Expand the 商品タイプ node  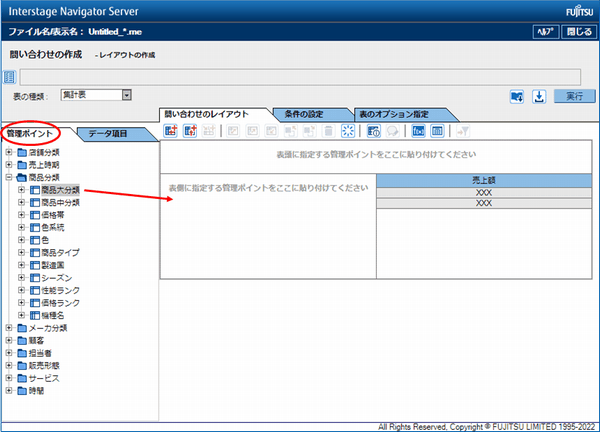click(21, 253)
